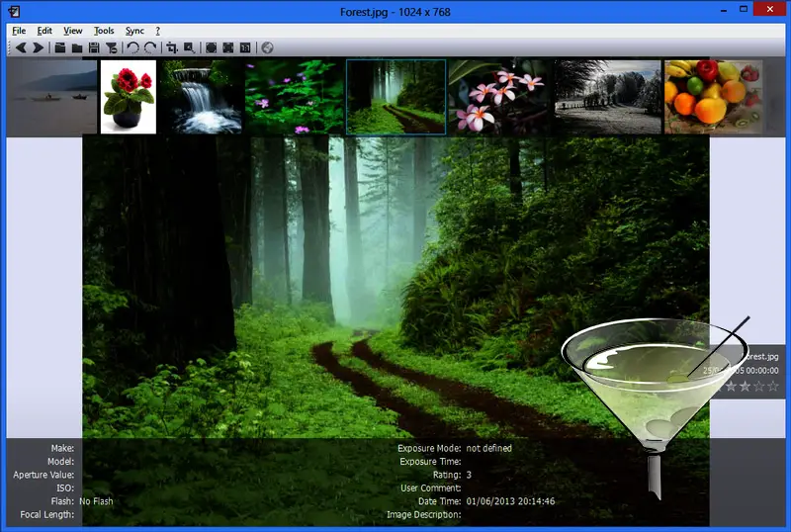Open the Sync menu

pos(134,31)
